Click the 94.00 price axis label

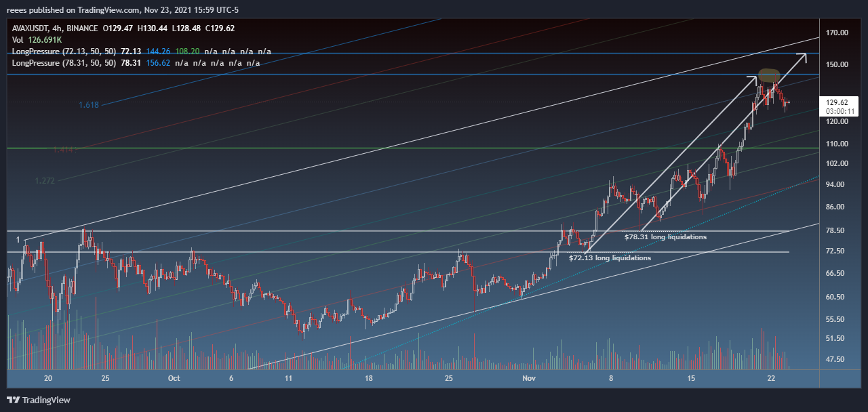pos(836,184)
